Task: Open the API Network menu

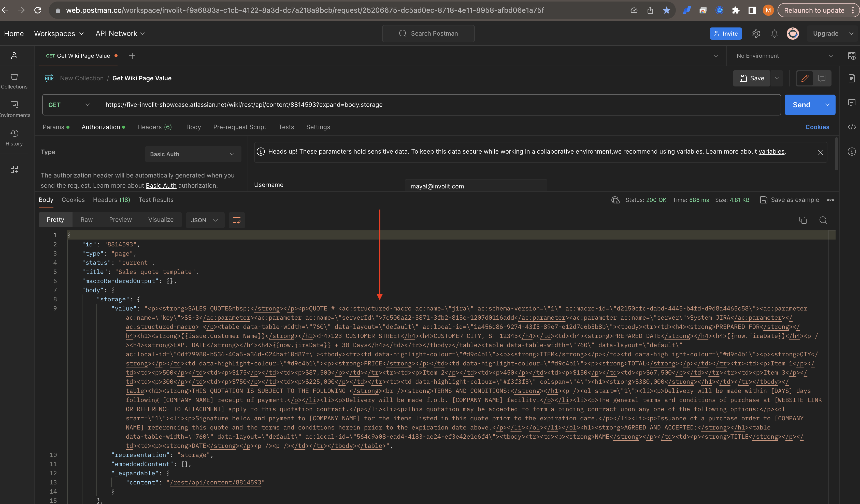Action: tap(120, 33)
